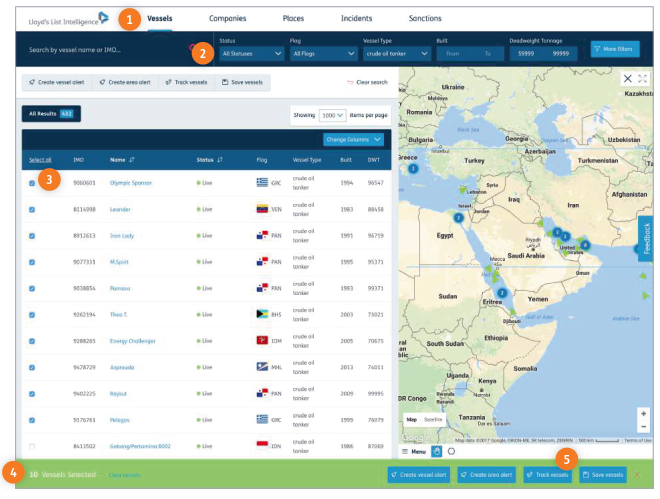Zoom in on the map
Screen dimensions: 660x499
[644, 414]
